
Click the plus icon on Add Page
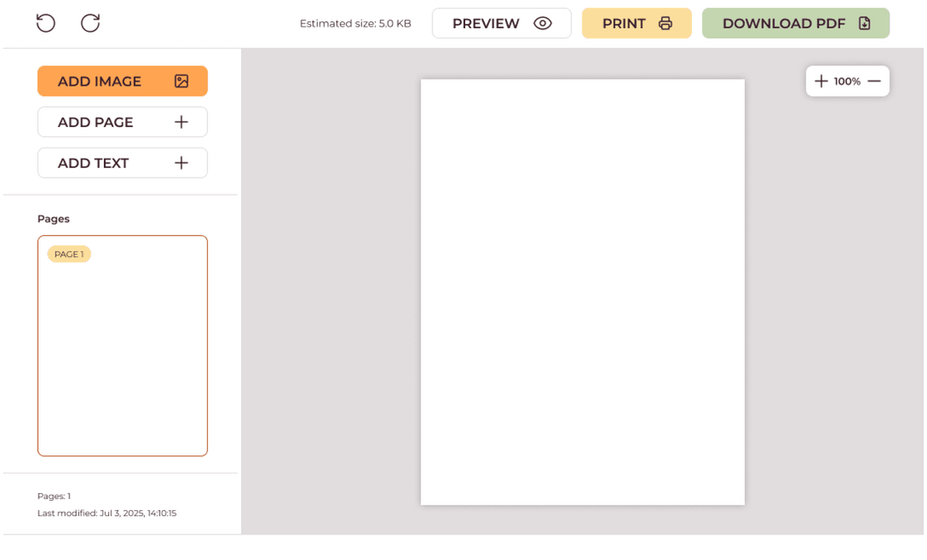click(181, 122)
